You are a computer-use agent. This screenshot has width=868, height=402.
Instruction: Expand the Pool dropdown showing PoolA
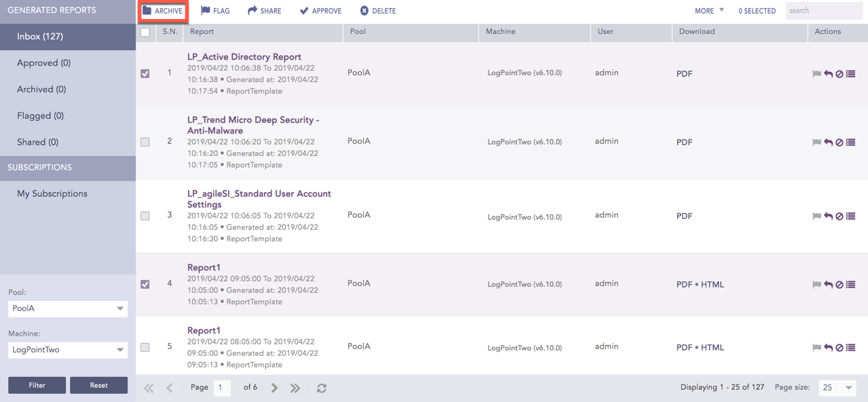[67, 308]
